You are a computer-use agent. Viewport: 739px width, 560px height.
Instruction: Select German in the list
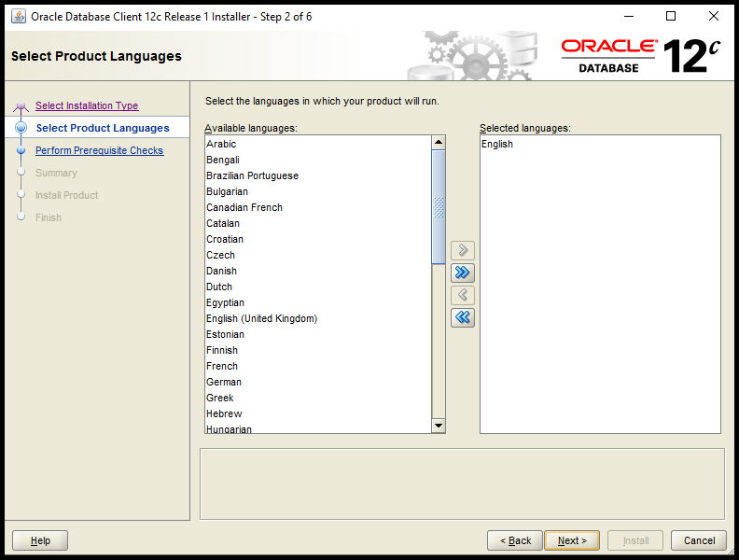pos(318,382)
